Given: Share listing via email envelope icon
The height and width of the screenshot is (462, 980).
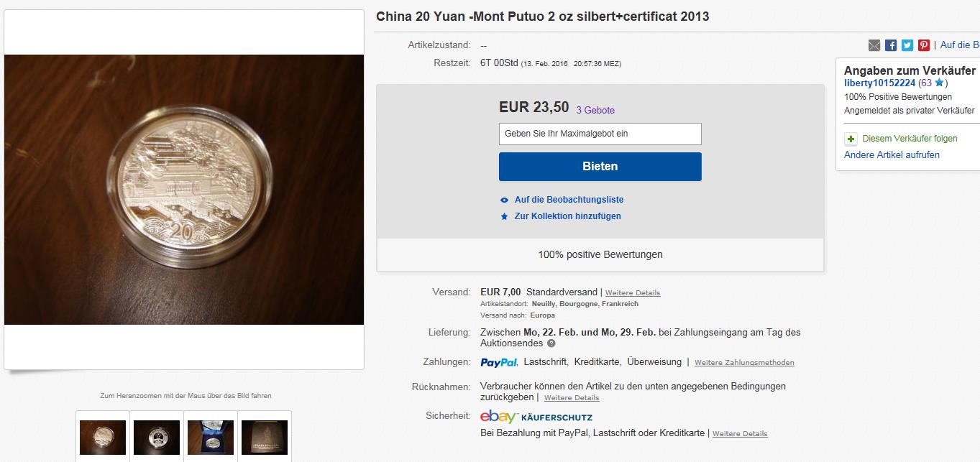Looking at the screenshot, I should [874, 45].
